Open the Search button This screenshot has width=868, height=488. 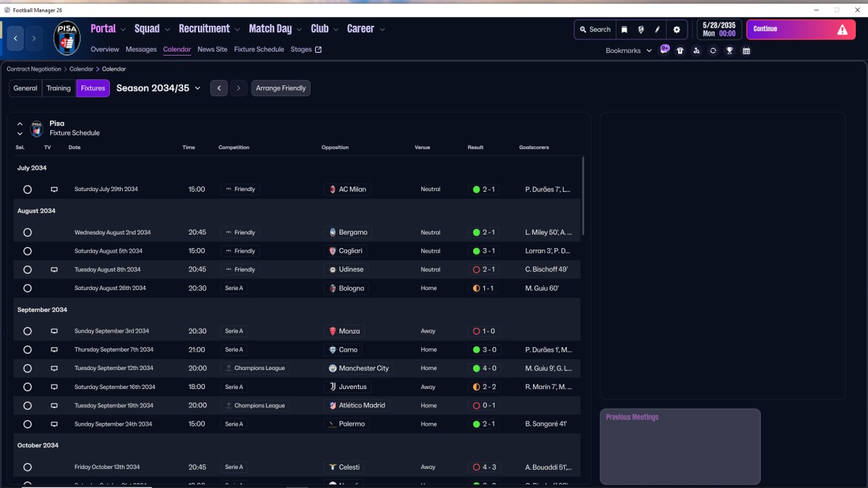595,30
